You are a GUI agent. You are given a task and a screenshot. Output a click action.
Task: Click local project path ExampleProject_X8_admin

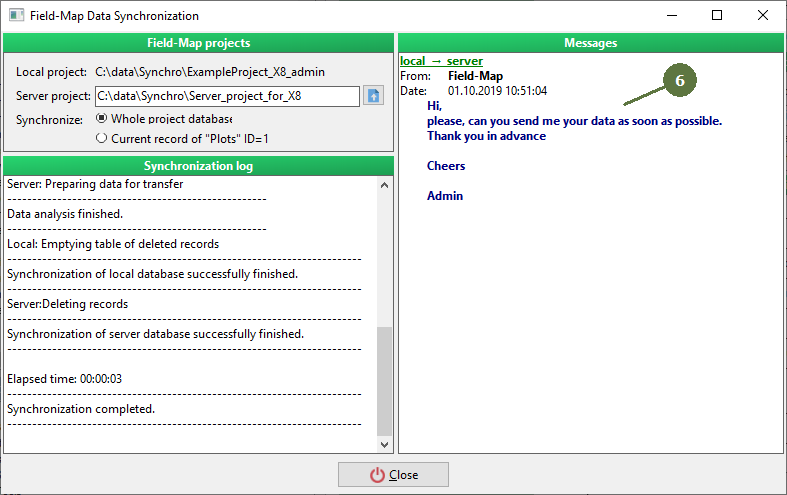[210, 72]
